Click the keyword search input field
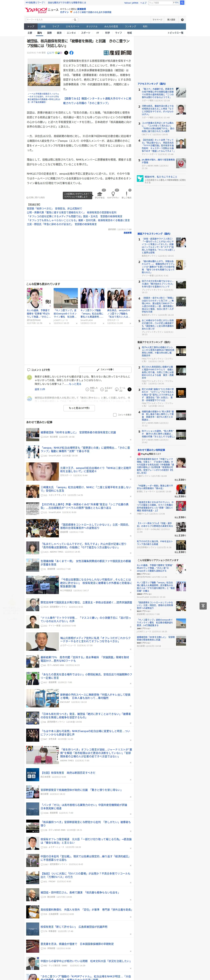 pos(49,20)
